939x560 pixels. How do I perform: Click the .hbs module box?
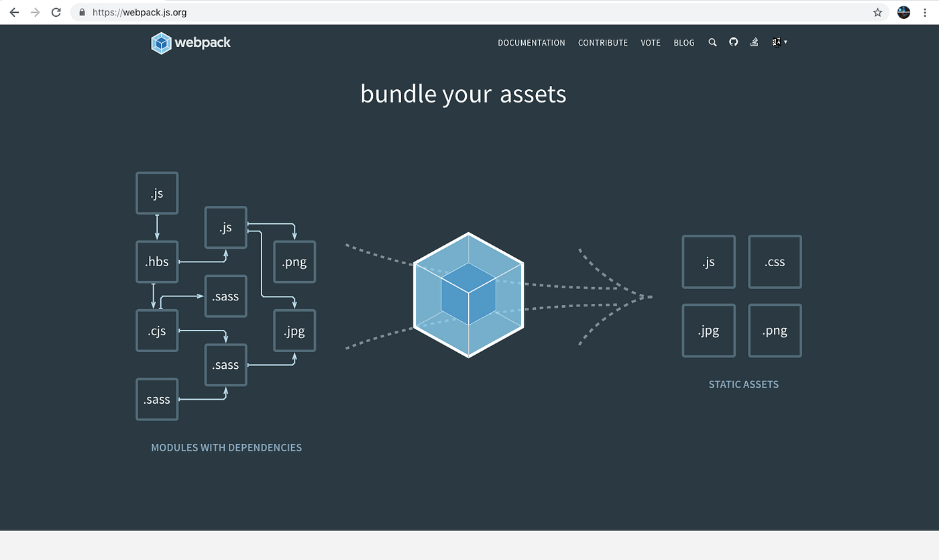(x=156, y=262)
